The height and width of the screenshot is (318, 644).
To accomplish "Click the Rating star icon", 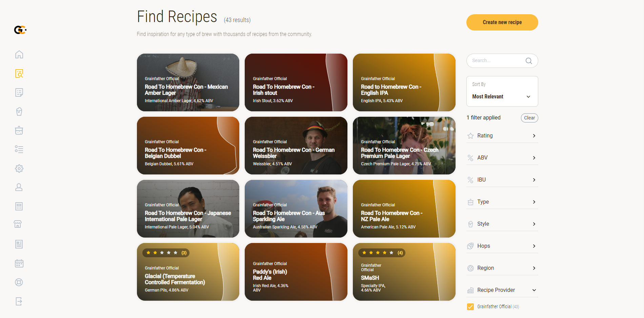I will point(470,136).
